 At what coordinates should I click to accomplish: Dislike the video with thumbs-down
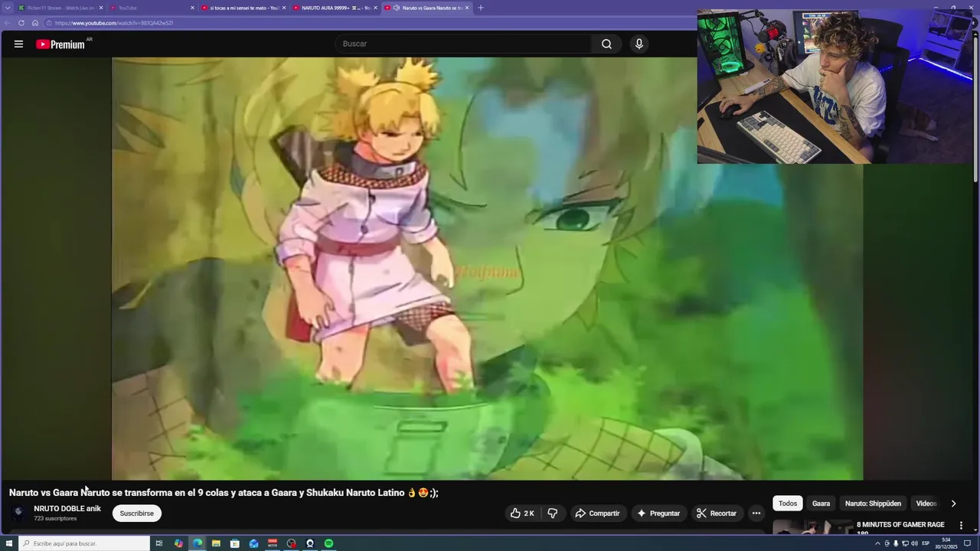[x=552, y=514]
